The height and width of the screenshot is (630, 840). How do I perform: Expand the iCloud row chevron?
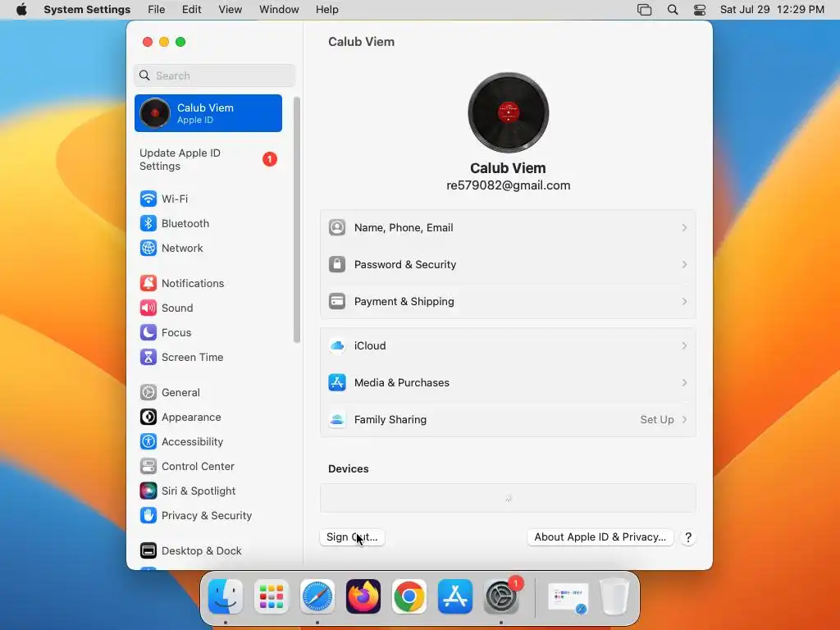685,346
